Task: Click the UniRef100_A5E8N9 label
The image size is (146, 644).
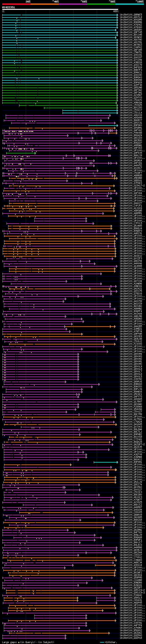Action: (x=131, y=178)
